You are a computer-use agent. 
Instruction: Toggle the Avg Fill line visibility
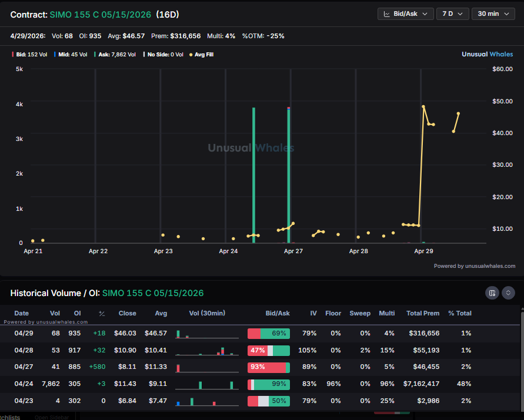tap(203, 54)
